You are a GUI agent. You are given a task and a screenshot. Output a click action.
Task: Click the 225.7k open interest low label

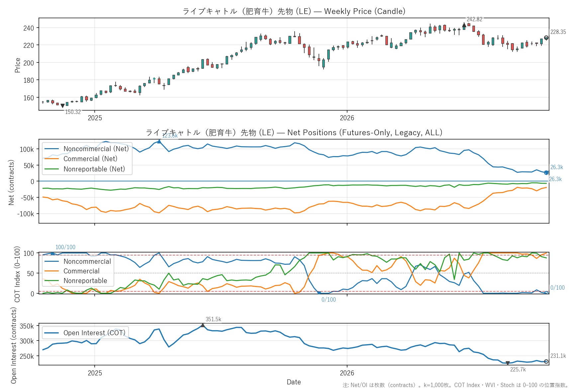coord(518,369)
